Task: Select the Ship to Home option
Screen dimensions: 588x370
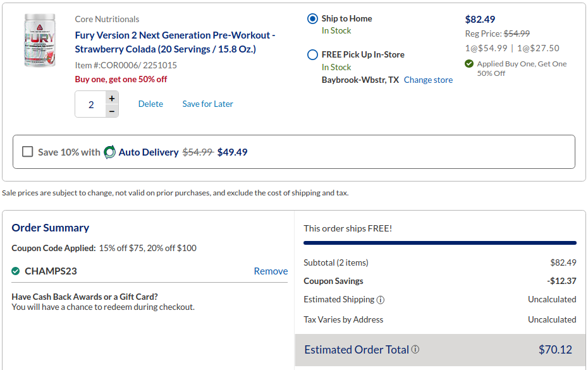Action: [312, 19]
